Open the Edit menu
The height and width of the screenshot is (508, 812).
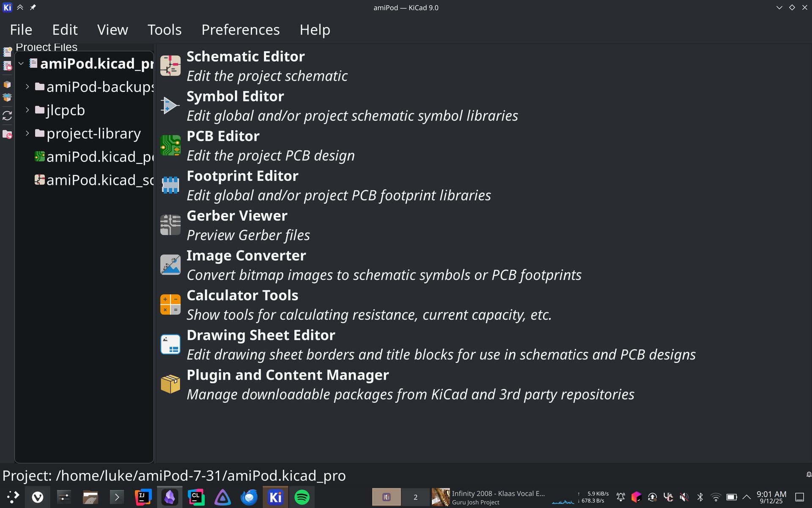click(65, 30)
